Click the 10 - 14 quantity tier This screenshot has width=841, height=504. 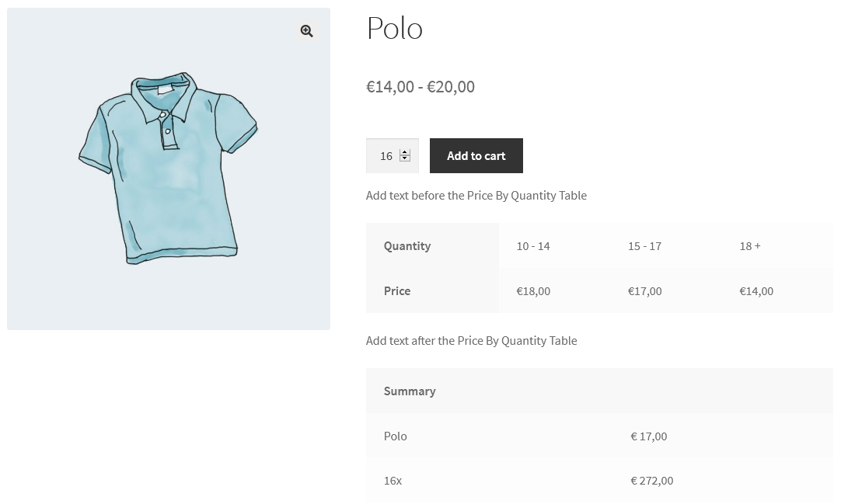click(533, 246)
